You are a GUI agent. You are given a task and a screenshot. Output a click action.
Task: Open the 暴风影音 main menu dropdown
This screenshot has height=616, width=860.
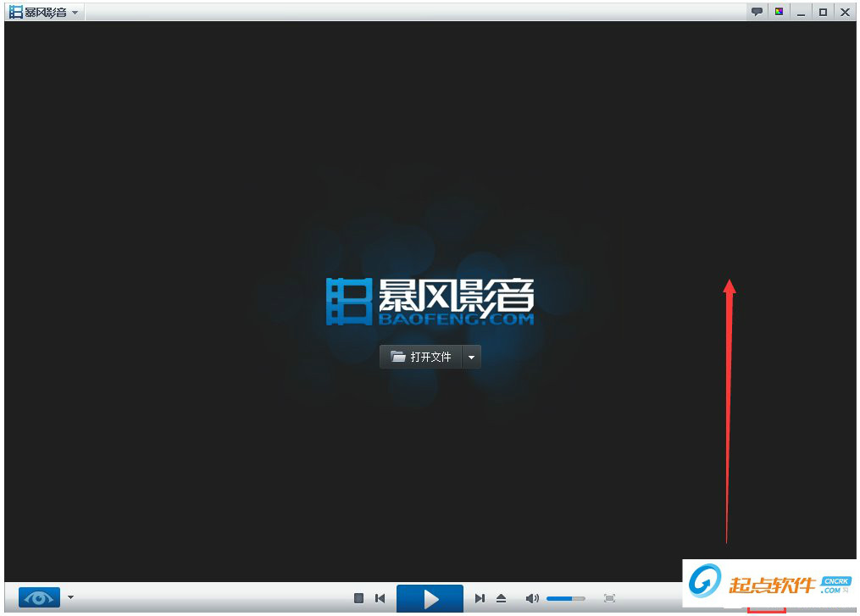(75, 12)
